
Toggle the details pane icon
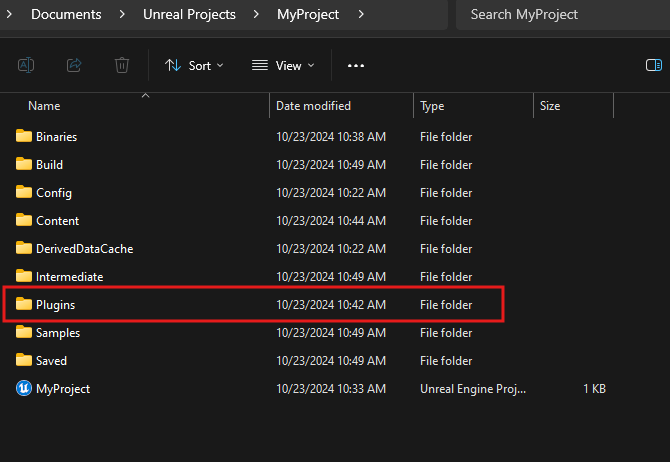click(653, 65)
